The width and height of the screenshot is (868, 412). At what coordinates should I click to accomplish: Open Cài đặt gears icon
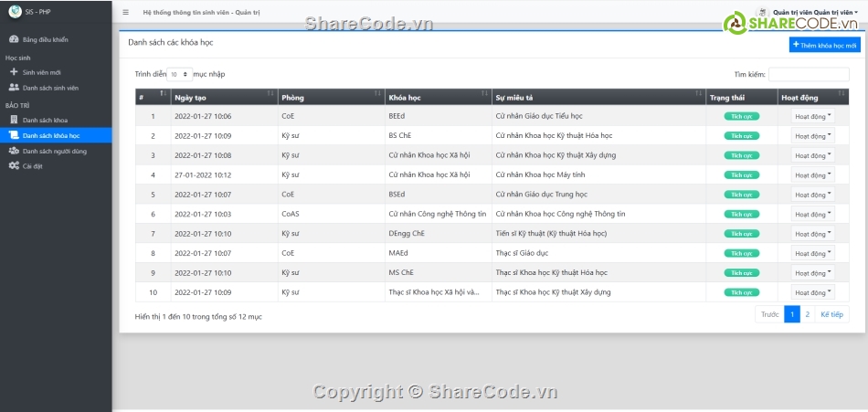tap(13, 166)
